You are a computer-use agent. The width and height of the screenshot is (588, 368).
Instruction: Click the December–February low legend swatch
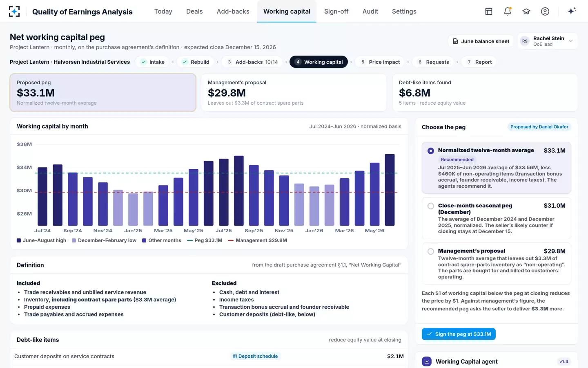tap(74, 240)
